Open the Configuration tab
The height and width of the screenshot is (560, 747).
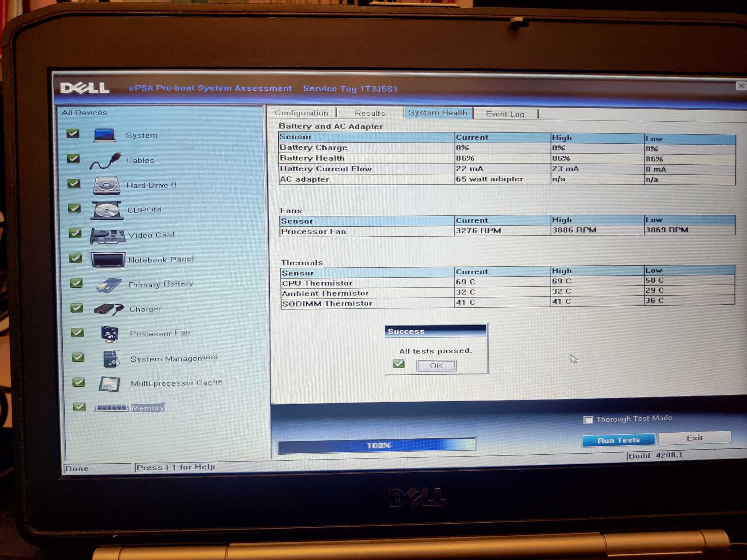point(301,113)
